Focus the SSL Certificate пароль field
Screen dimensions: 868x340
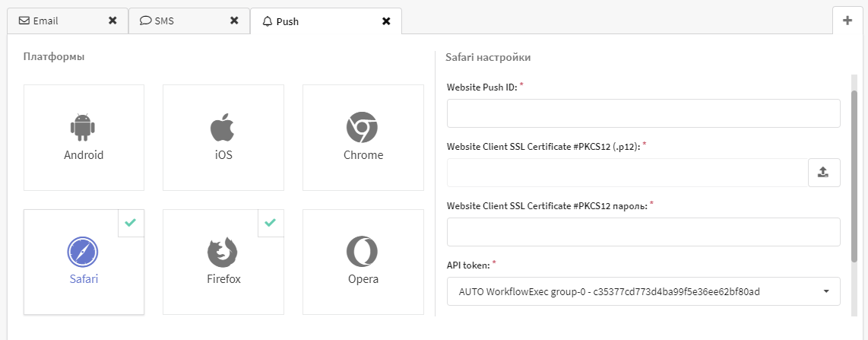tap(644, 232)
